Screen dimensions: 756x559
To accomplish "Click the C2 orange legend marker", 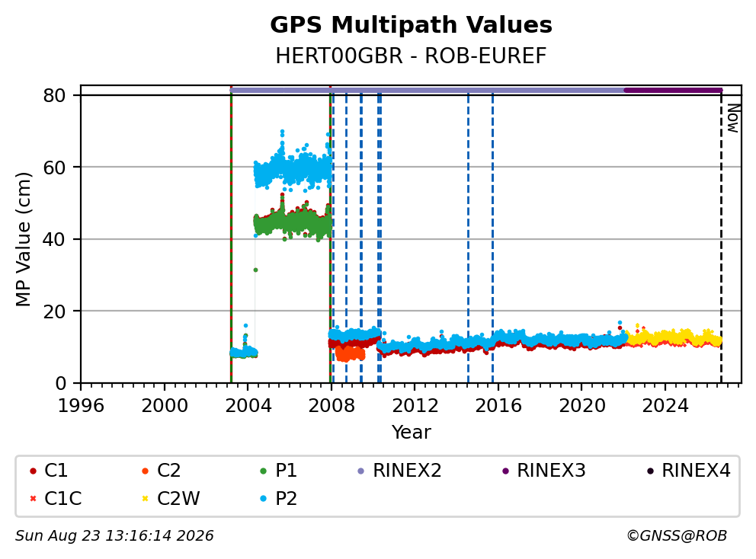I will pos(145,471).
